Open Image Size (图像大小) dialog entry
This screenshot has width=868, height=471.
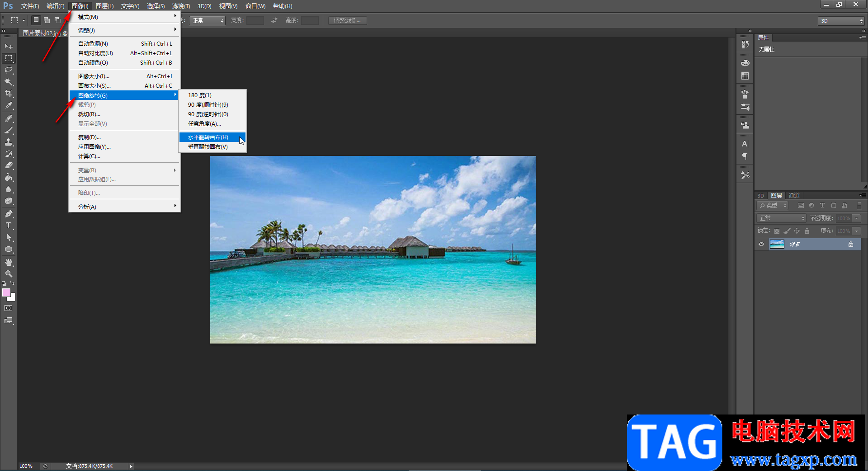click(x=94, y=76)
